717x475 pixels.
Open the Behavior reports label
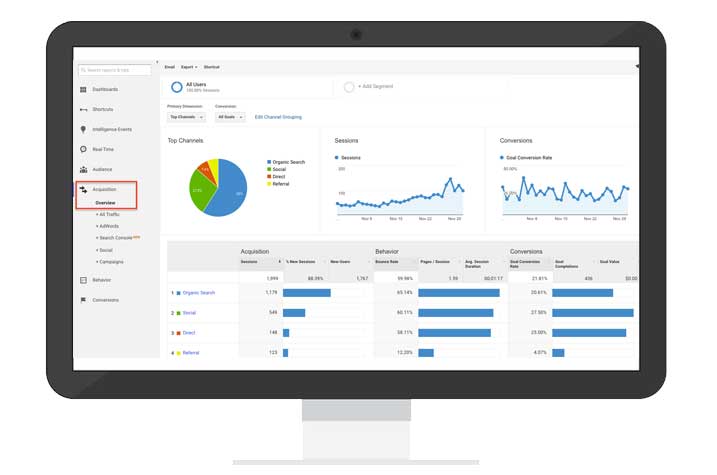click(102, 280)
